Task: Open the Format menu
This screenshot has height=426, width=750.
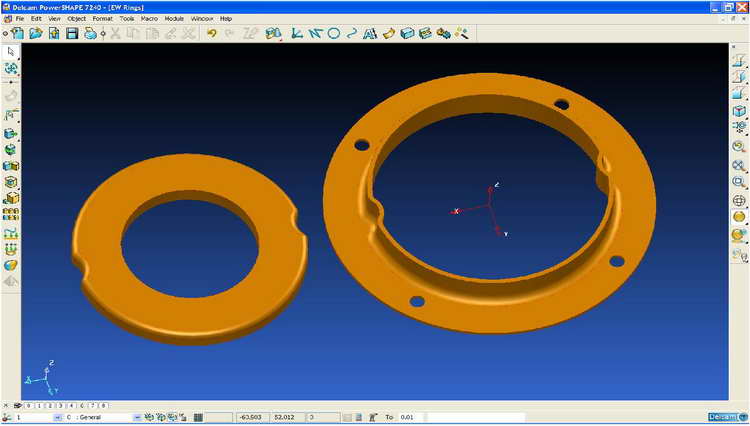Action: click(102, 18)
